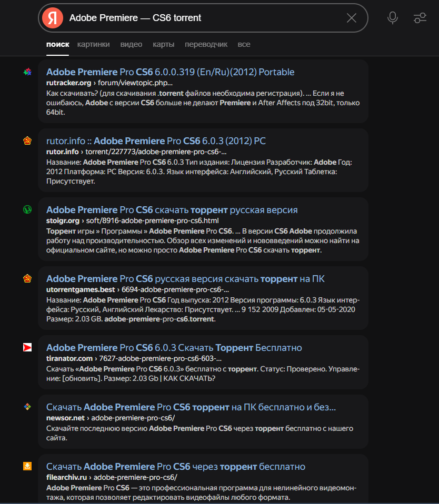Open search settings sliders icon
Screen dimensions: 439x504
(420, 18)
